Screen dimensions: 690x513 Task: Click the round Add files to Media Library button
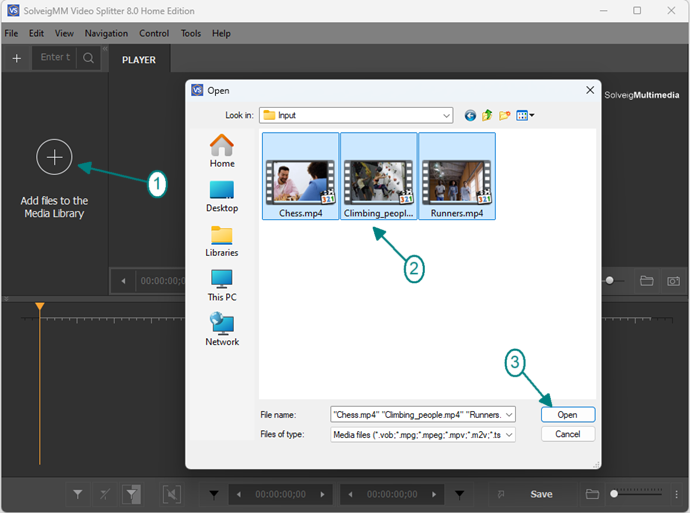point(54,157)
